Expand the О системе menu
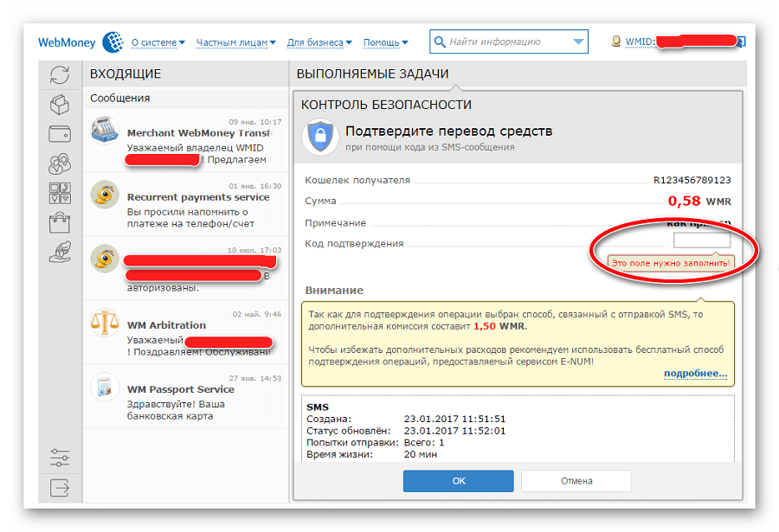779x532 pixels. coord(158,42)
